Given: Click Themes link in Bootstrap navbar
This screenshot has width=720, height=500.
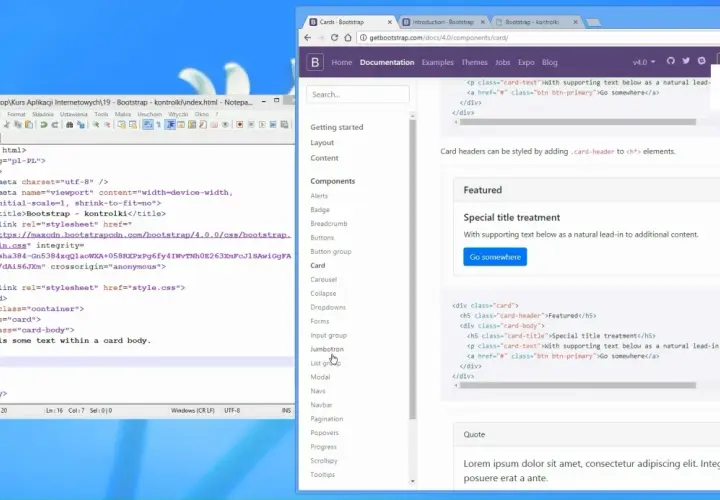Looking at the screenshot, I should click(474, 62).
